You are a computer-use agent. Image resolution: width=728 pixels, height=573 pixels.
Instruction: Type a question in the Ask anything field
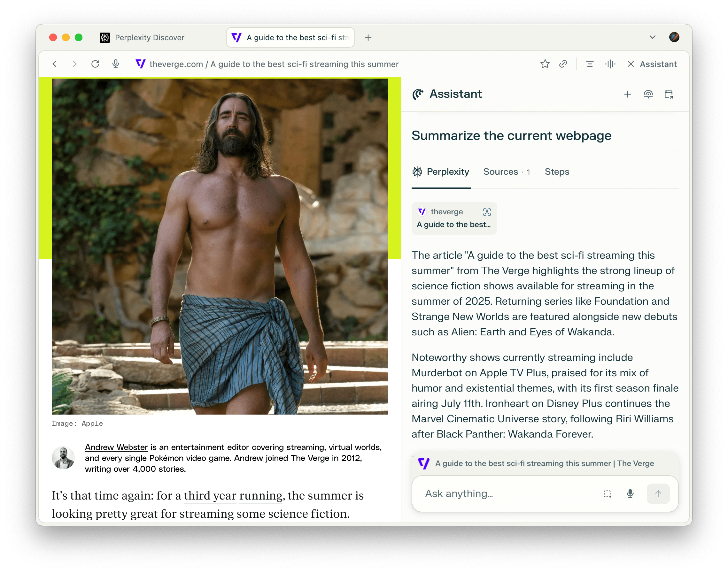[487, 493]
